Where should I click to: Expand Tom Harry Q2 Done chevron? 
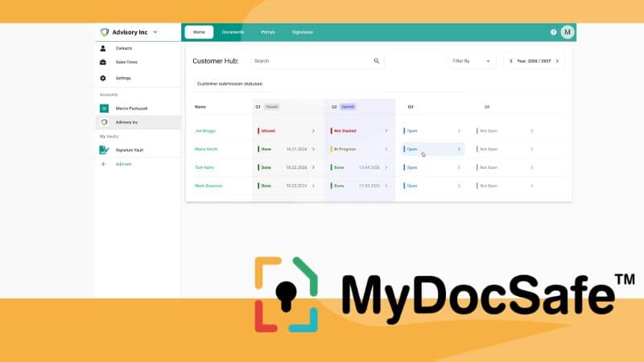(x=386, y=167)
